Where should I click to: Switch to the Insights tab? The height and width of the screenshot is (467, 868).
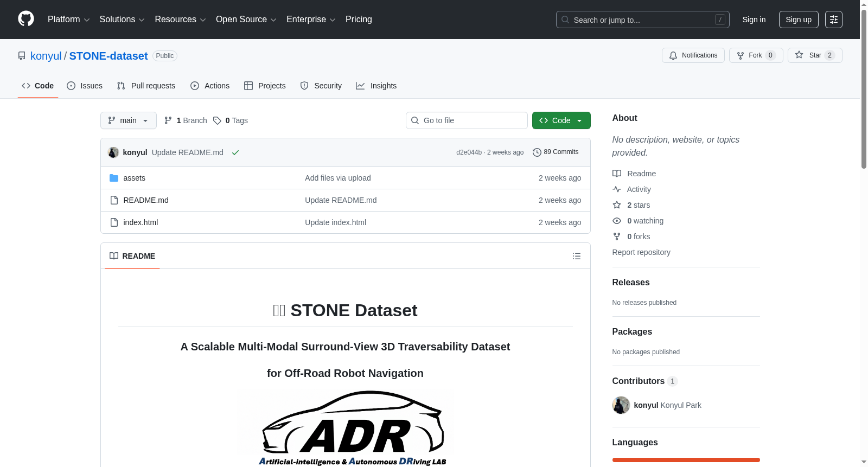tap(376, 86)
